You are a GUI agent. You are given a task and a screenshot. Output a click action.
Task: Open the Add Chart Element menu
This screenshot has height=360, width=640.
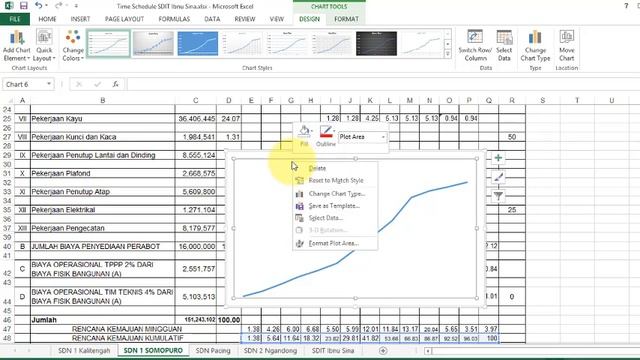[x=17, y=46]
